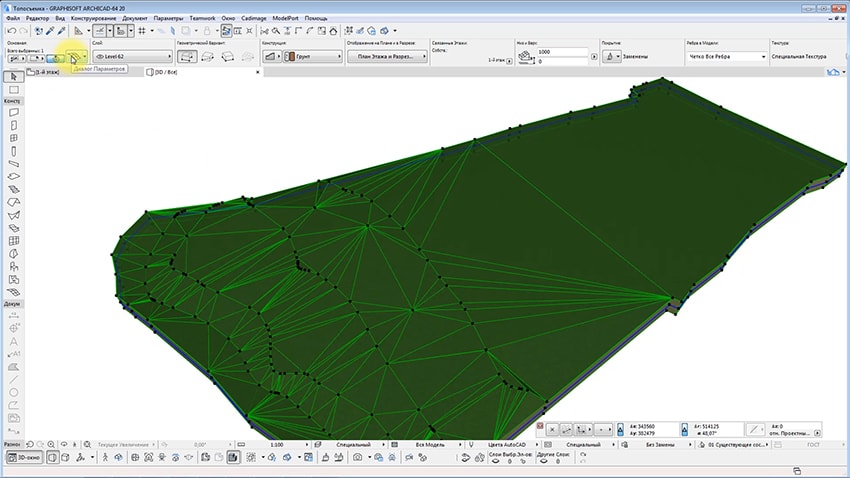The height and width of the screenshot is (478, 850).
Task: Select the Text tool in the toolbox
Action: click(14, 341)
